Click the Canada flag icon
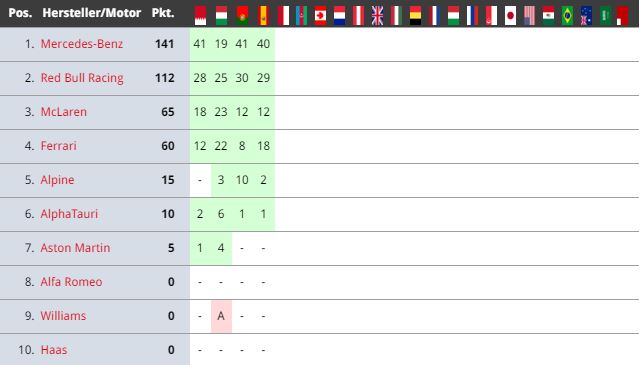 (320, 16)
